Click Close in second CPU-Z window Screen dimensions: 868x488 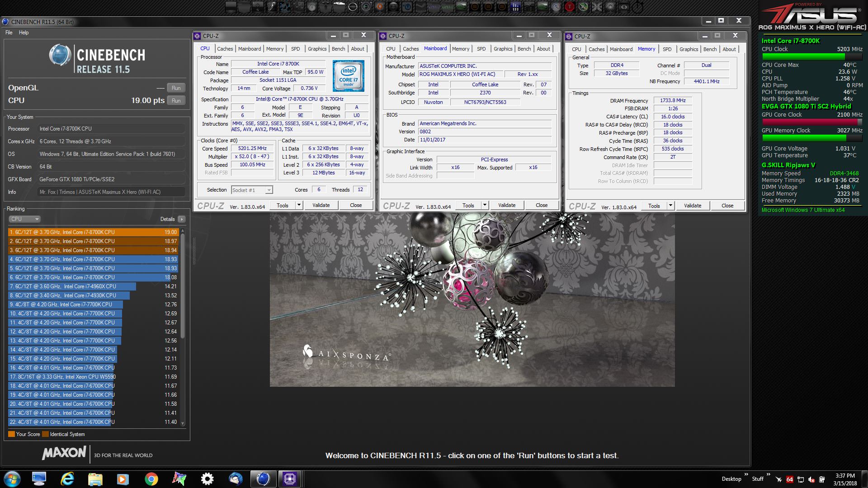coord(542,205)
